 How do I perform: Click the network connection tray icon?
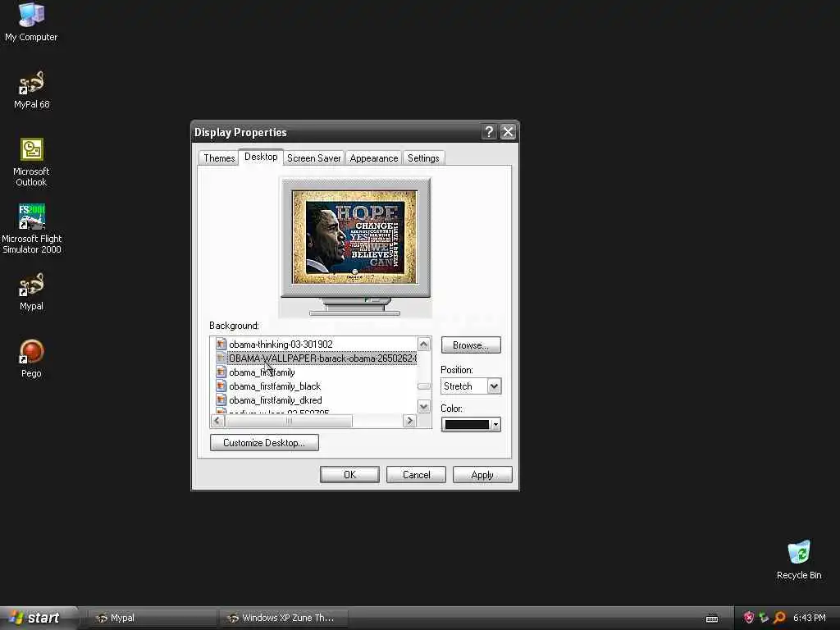tap(764, 618)
